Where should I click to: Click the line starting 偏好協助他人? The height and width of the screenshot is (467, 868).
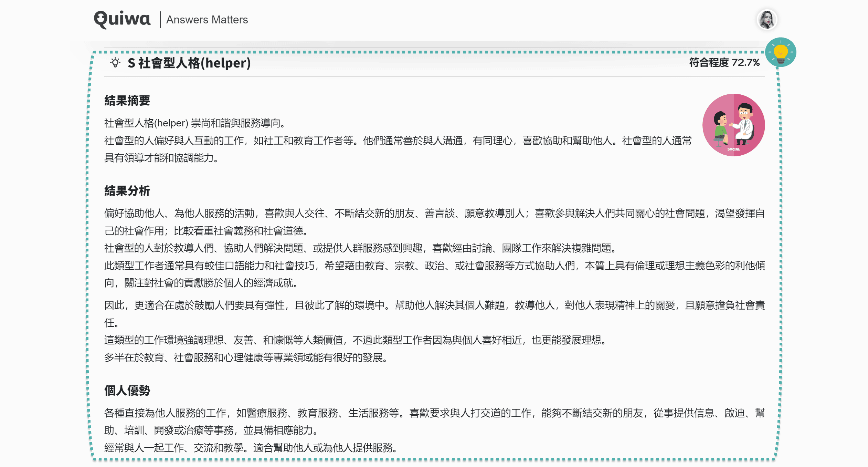[434, 214]
